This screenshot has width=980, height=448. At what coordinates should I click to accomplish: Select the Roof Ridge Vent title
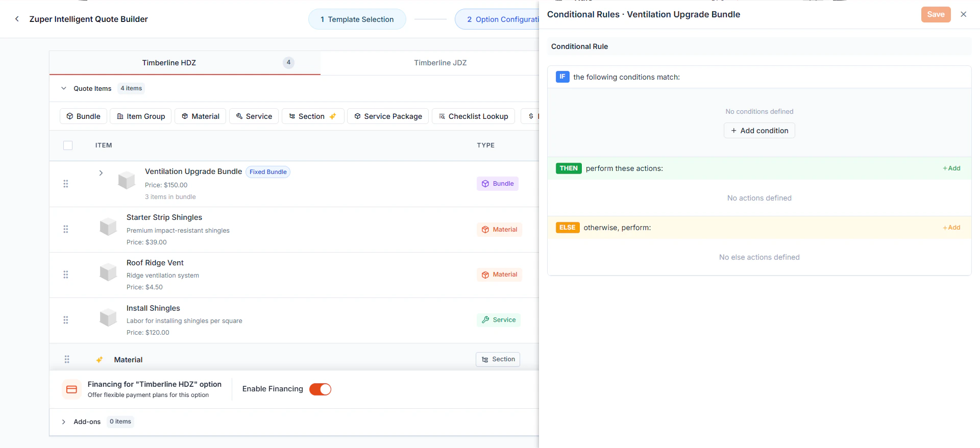tap(155, 263)
